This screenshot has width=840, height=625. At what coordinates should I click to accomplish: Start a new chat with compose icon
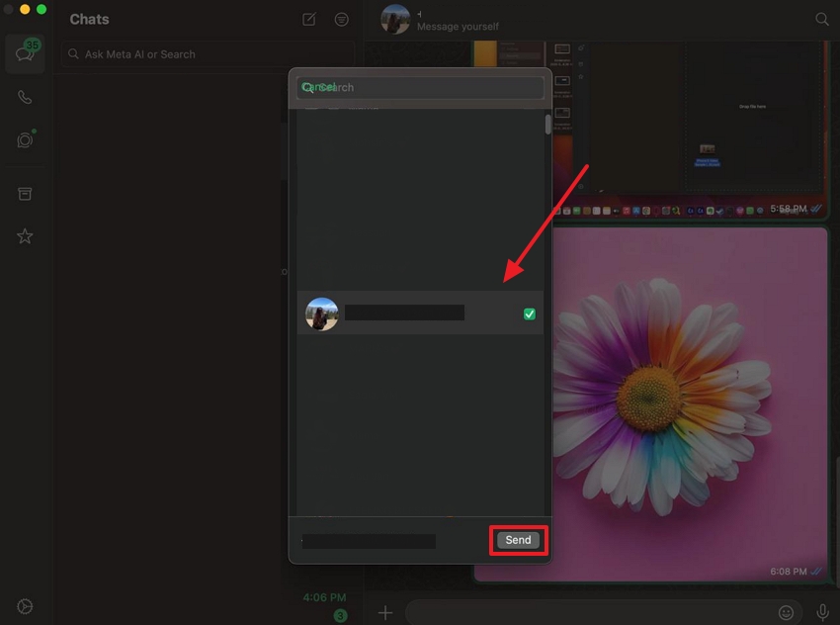point(309,20)
